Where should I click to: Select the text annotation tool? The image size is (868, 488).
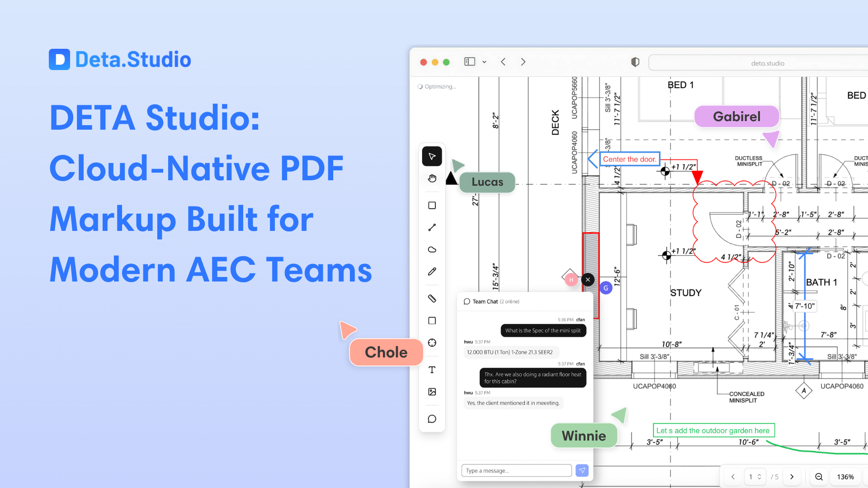point(432,369)
